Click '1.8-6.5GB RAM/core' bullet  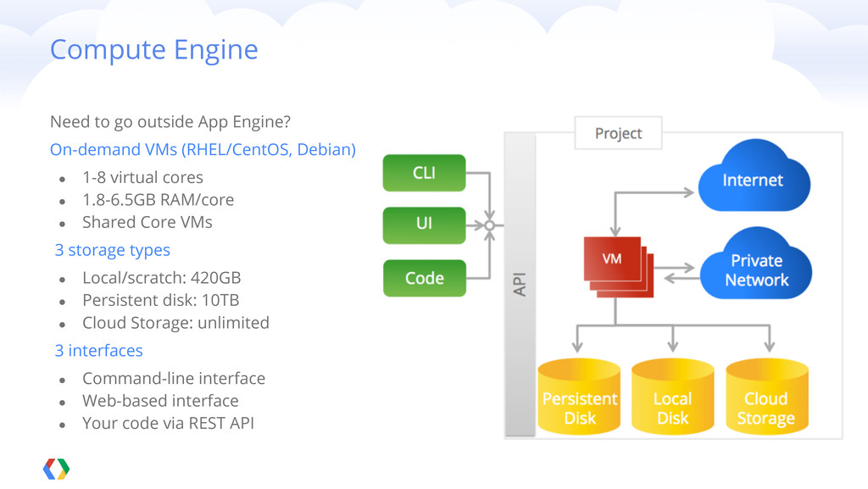point(158,200)
